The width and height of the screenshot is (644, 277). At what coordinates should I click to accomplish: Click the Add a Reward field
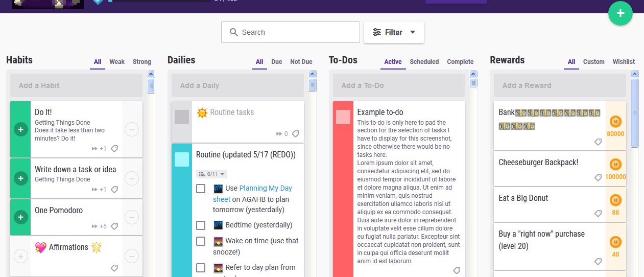560,85
